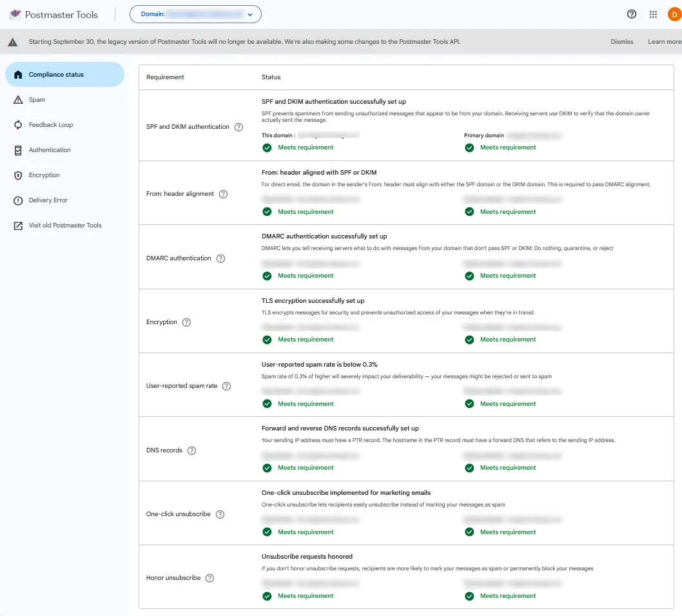Click Learn more in the banner

664,42
